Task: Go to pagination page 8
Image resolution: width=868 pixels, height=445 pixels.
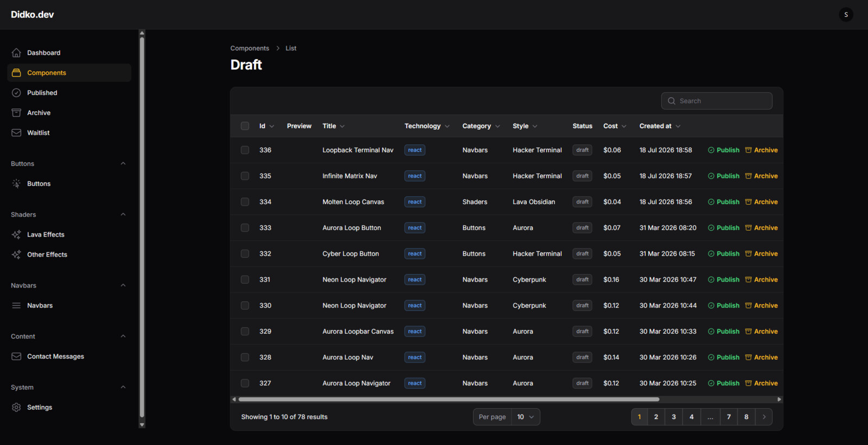Action: click(x=746, y=417)
